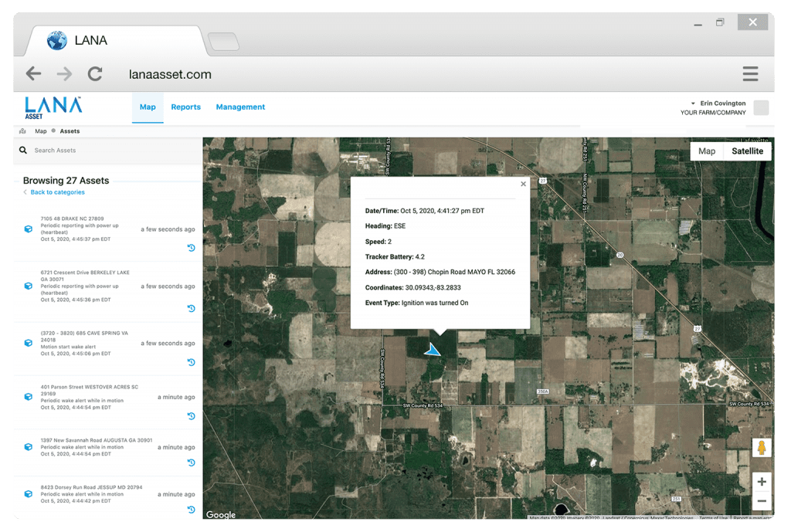The width and height of the screenshot is (791, 532).
Task: Click the home icon in the breadcrumb
Action: [23, 130]
